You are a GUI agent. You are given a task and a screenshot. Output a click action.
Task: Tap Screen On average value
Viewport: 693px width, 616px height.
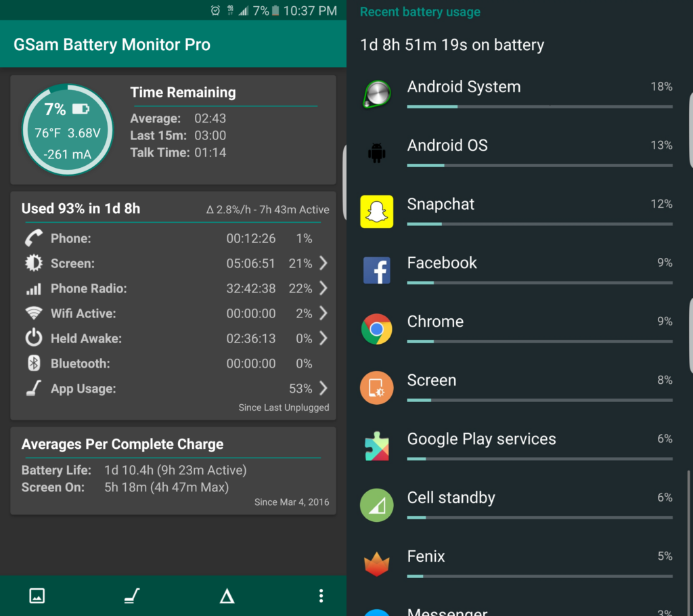pyautogui.click(x=166, y=487)
